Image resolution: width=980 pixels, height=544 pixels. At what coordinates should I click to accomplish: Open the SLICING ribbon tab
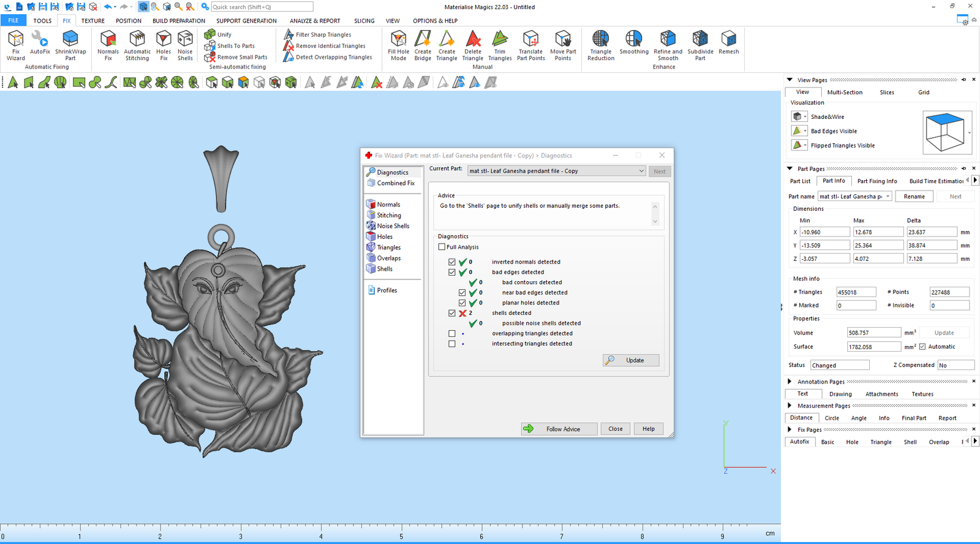[364, 20]
